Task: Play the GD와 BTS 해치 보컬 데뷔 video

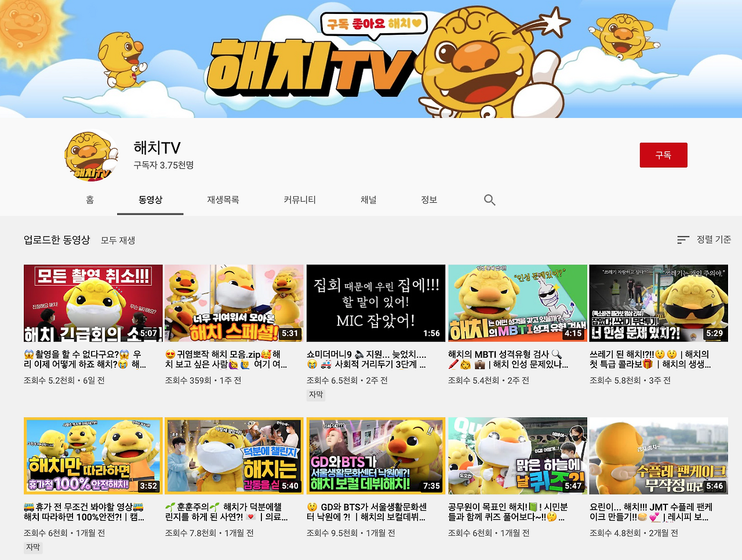Action: [376, 456]
